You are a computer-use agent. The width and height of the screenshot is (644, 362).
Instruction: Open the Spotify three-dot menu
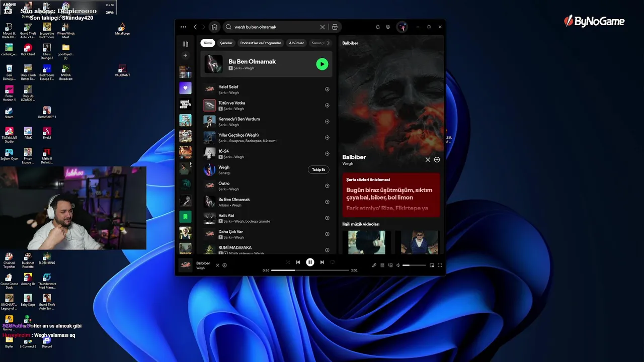[183, 27]
